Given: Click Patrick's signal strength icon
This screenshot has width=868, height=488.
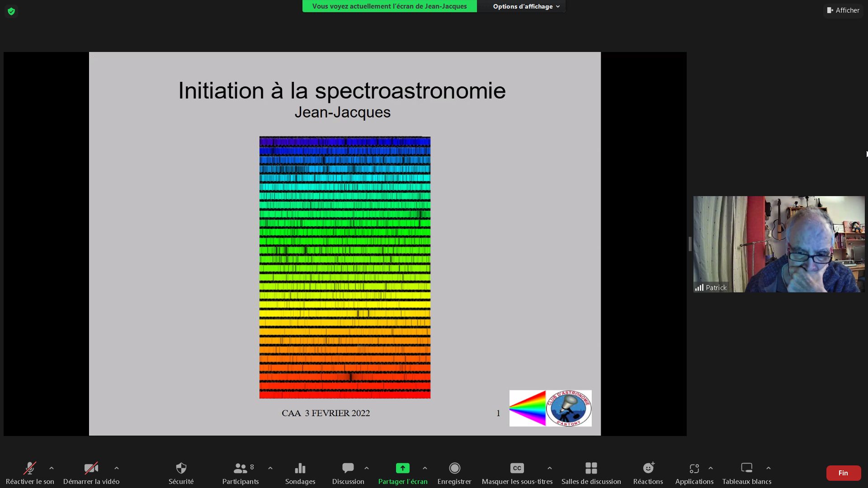Looking at the screenshot, I should click(699, 287).
